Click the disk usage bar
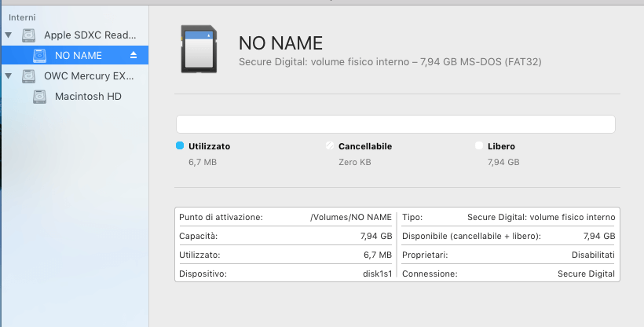Image resolution: width=644 pixels, height=327 pixels. tap(395, 124)
